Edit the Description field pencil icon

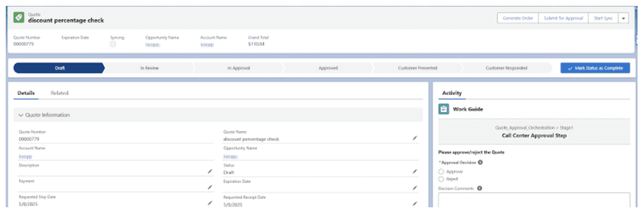coord(210,171)
